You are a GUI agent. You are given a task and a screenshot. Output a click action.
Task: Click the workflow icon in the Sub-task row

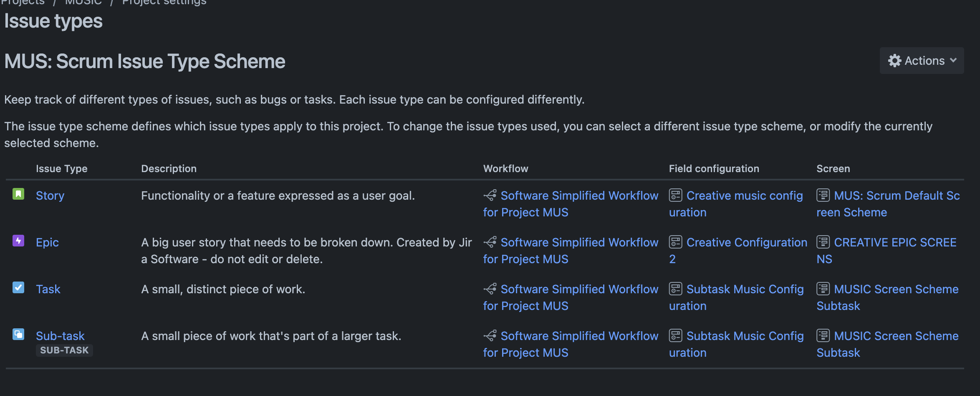click(490, 335)
